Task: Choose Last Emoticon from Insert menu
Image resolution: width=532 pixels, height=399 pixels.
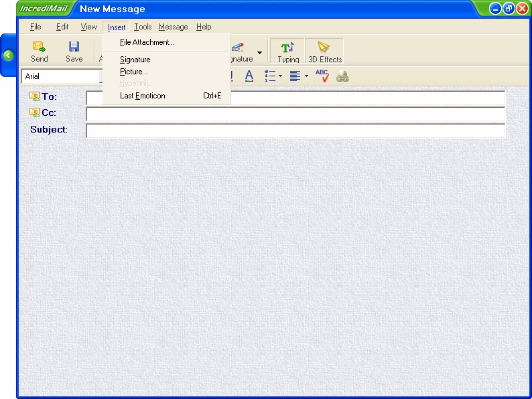Action: click(167, 96)
